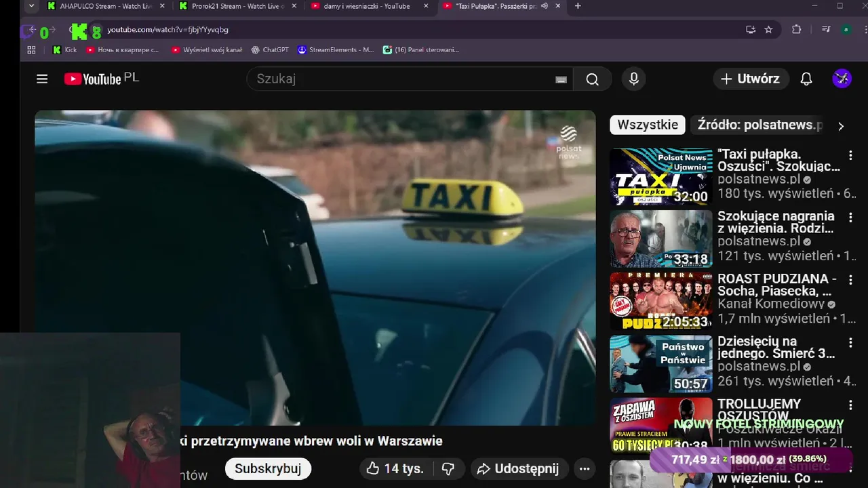This screenshot has height=488, width=868.
Task: Expand the tab search dropdown arrow
Action: tap(31, 6)
